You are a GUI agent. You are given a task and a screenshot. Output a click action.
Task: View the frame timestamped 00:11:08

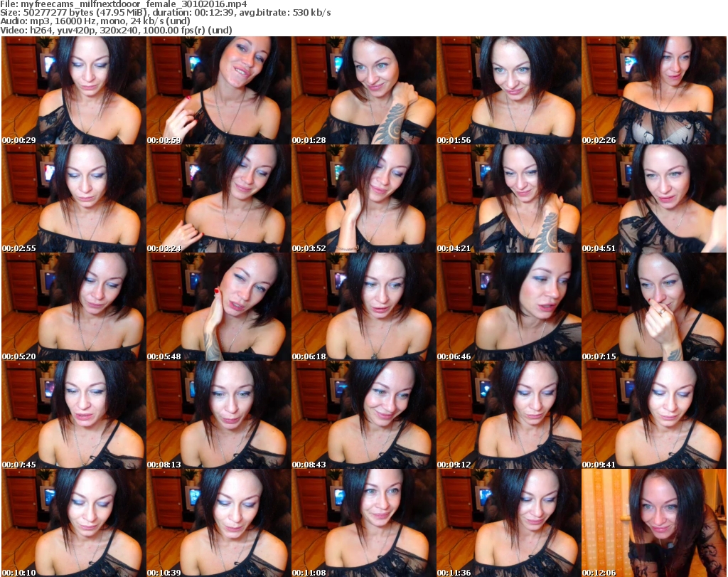click(x=364, y=523)
